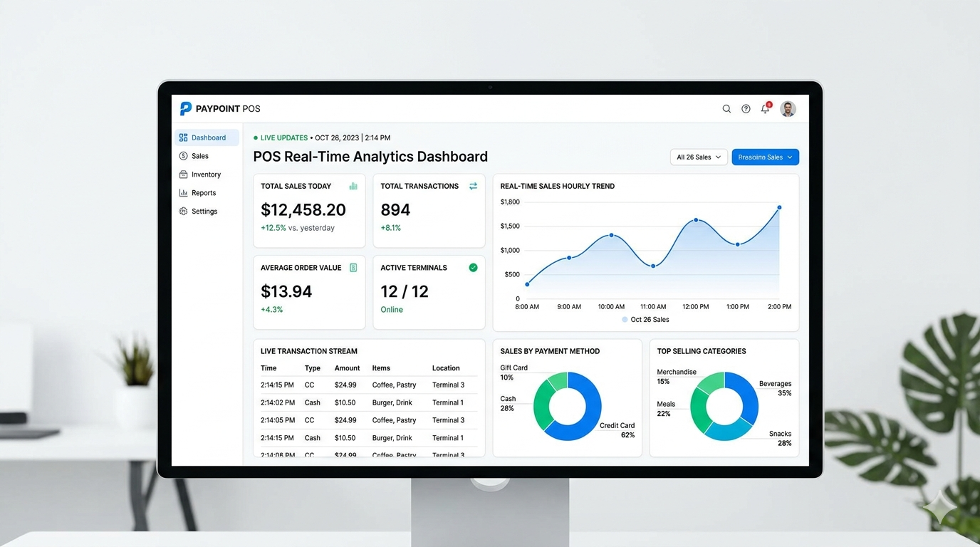Click the bar chart icon on Total Sales card
The image size is (980, 547).
click(x=353, y=185)
